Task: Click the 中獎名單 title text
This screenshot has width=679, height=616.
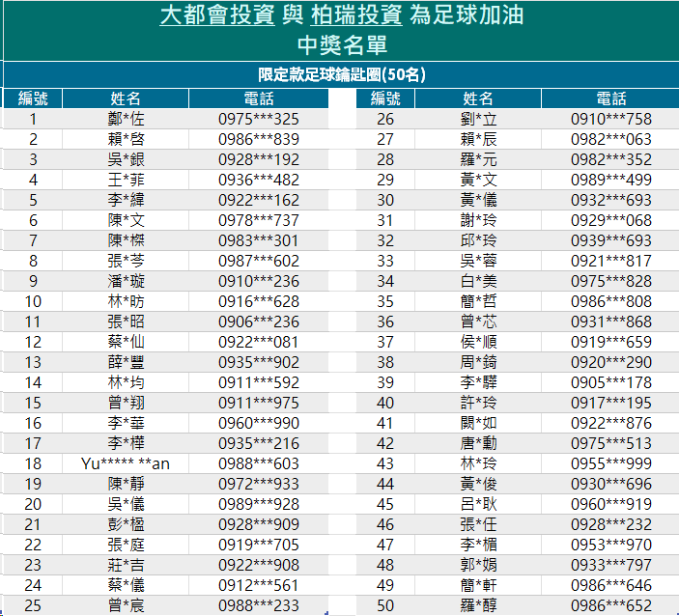Action: tap(342, 45)
